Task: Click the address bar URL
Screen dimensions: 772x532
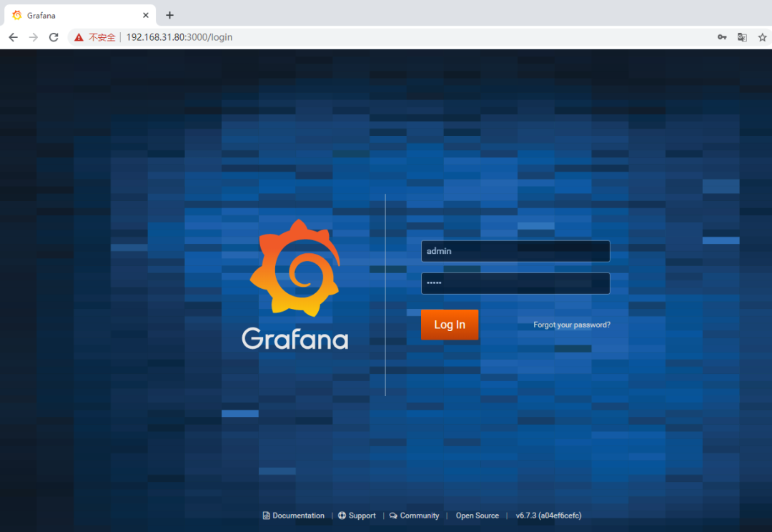Action: (x=179, y=37)
